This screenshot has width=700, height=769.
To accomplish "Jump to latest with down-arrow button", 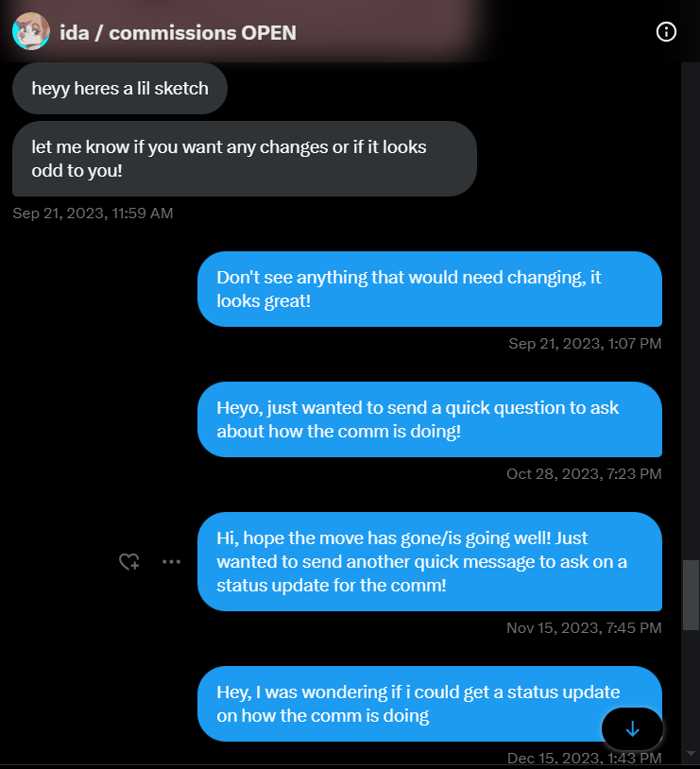I will tap(632, 728).
